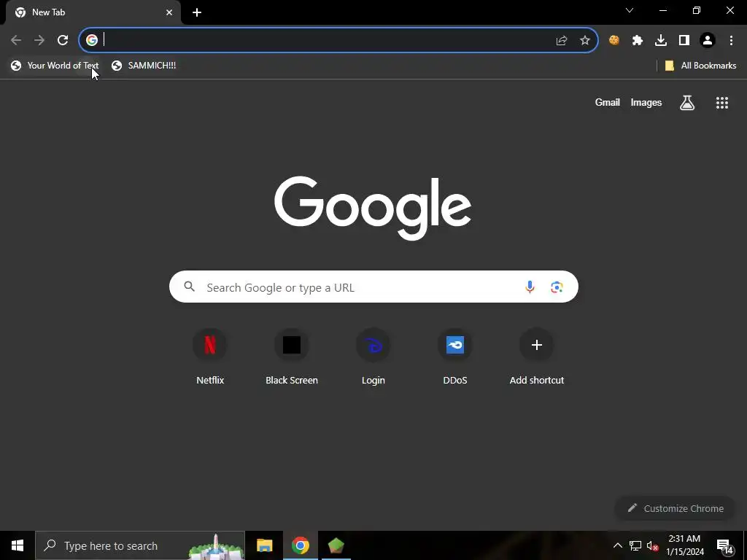This screenshot has height=560, width=747.
Task: Go back using the back arrow
Action: [x=16, y=40]
